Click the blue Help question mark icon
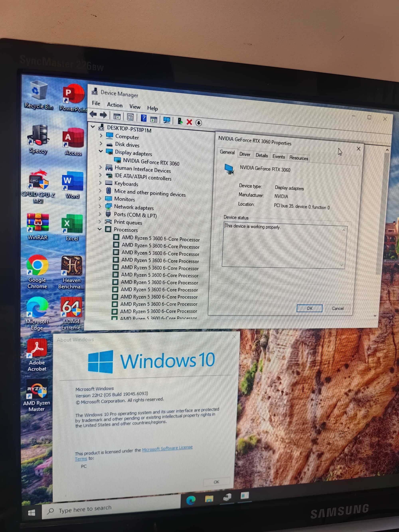This screenshot has height=532, width=399. click(144, 118)
